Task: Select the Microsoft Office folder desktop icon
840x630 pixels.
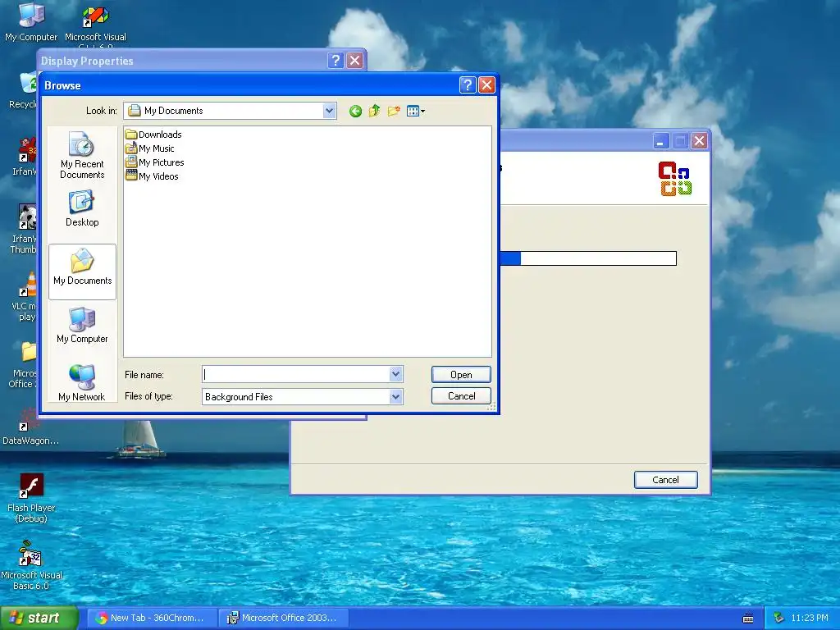Action: 24,364
